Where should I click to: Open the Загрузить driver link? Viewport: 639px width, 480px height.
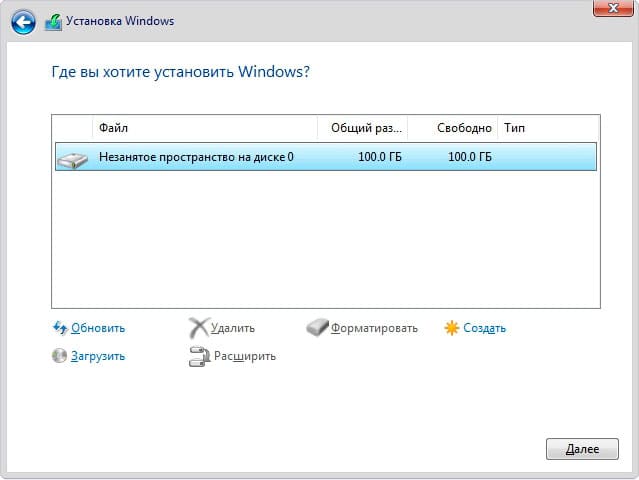click(x=98, y=356)
